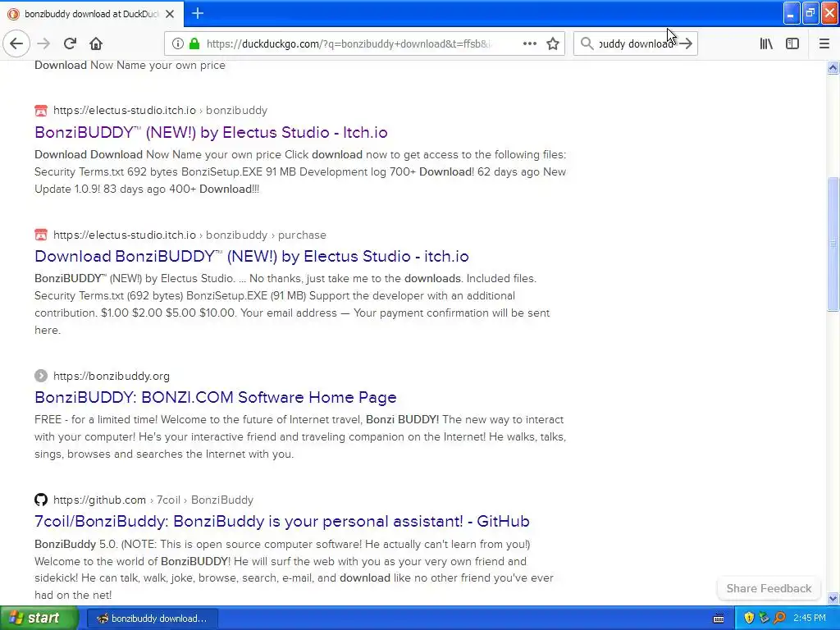This screenshot has width=840, height=630.
Task: Submit the search with the go arrow
Action: pos(686,43)
